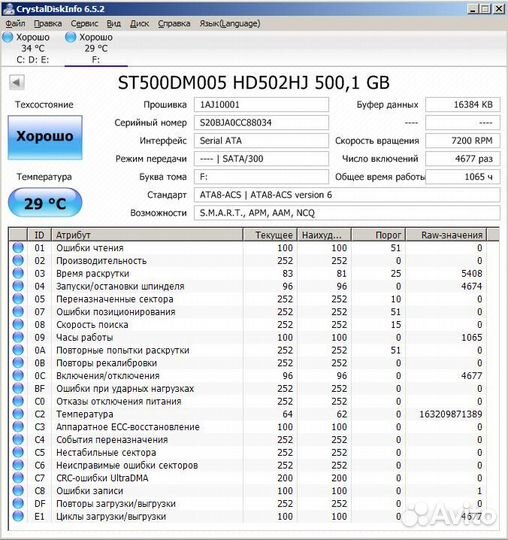Viewport: 508px width, 540px height.
Task: Click the Интерфейс field Serial ATA
Action: point(261,141)
